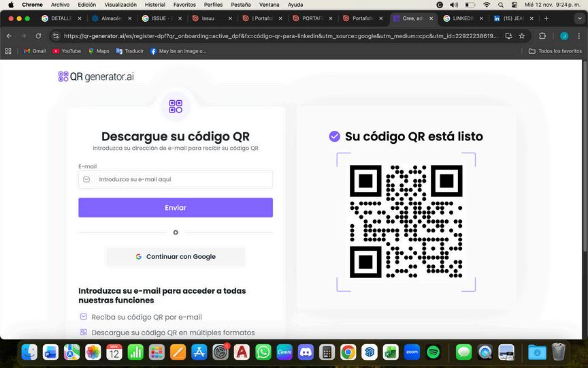
Task: Open Finder from the Dock
Action: 29,352
